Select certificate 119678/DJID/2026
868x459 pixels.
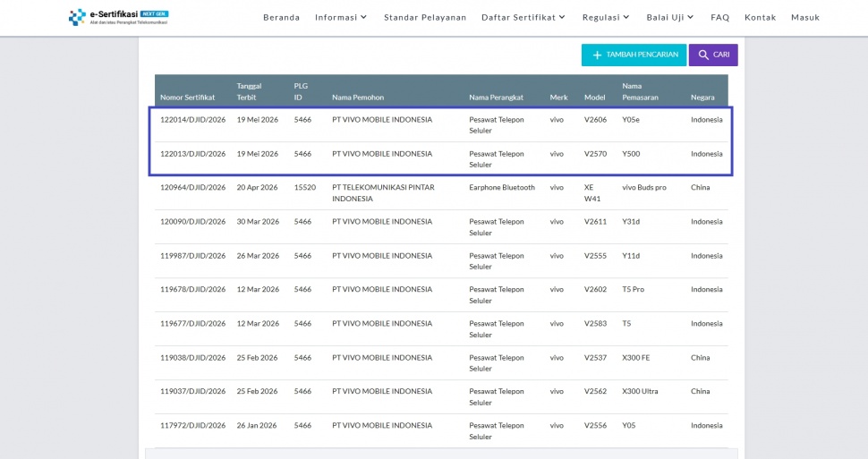pyautogui.click(x=192, y=290)
